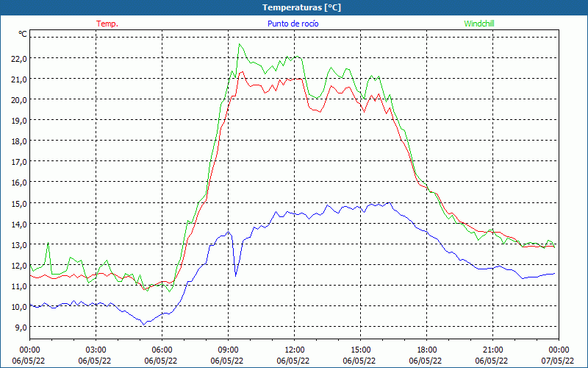Screen dimensions: 588x368
Task: Click the '18:00' time axis label
Action: (426, 350)
